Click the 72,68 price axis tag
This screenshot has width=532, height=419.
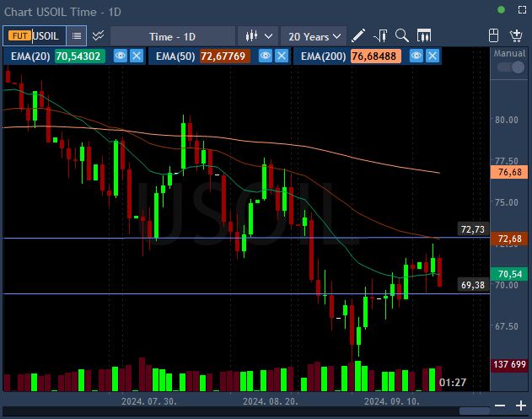[x=509, y=239]
